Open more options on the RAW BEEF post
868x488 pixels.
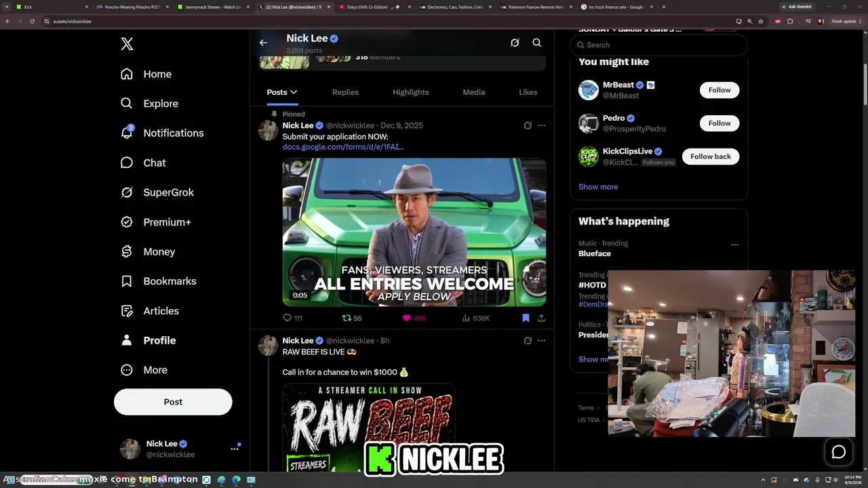pos(541,340)
